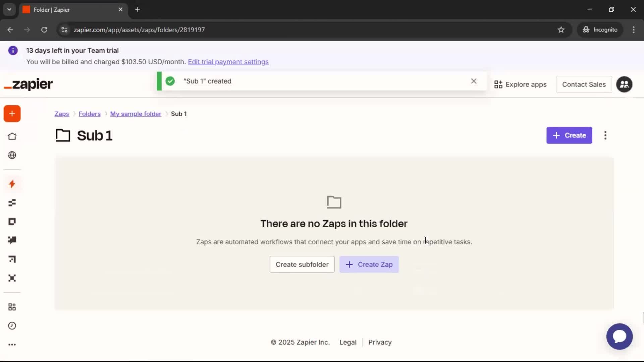Open the Interfaces icon in sidebar
Image resolution: width=644 pixels, height=362 pixels.
click(x=12, y=222)
